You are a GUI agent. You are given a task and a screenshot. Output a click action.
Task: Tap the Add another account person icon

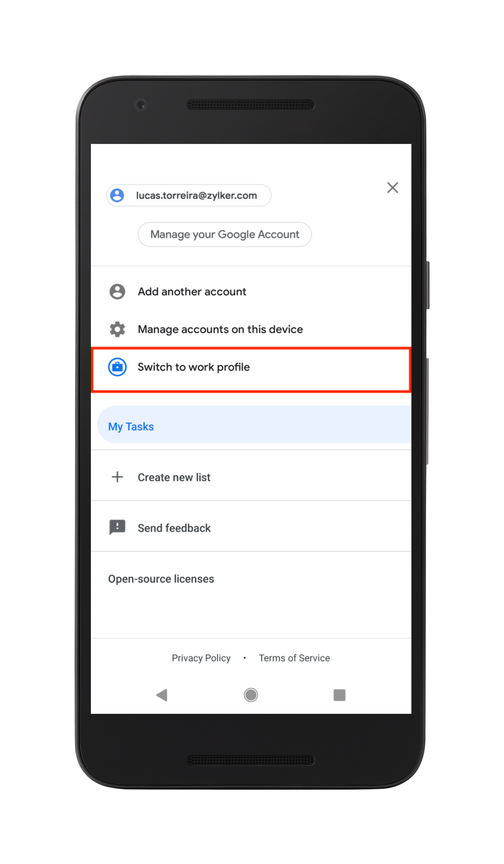tap(117, 292)
